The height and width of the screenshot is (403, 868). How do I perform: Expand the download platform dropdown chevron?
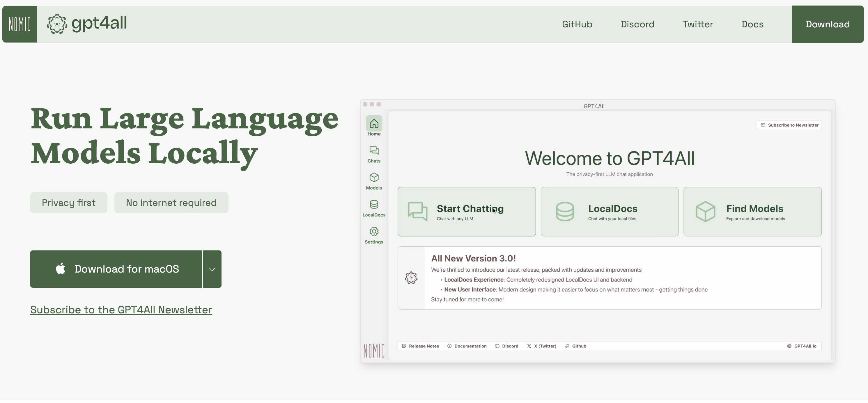212,269
